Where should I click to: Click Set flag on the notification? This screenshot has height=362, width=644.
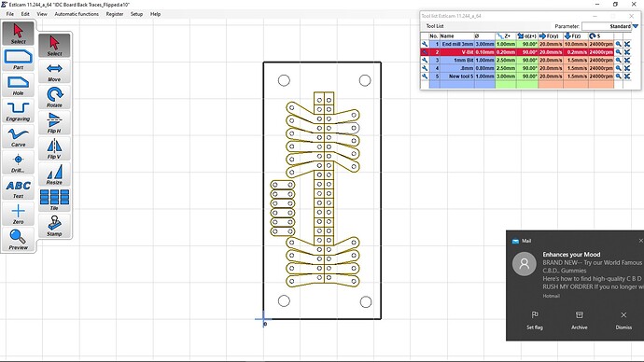pyautogui.click(x=535, y=320)
